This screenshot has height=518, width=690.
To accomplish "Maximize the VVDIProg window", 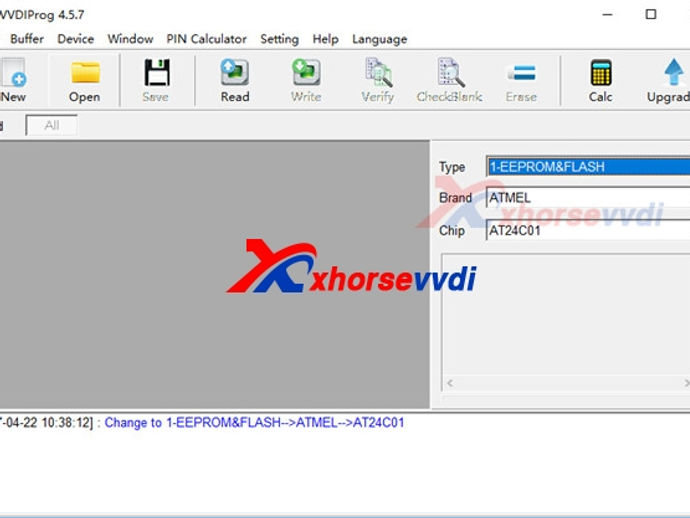I will coord(651,15).
